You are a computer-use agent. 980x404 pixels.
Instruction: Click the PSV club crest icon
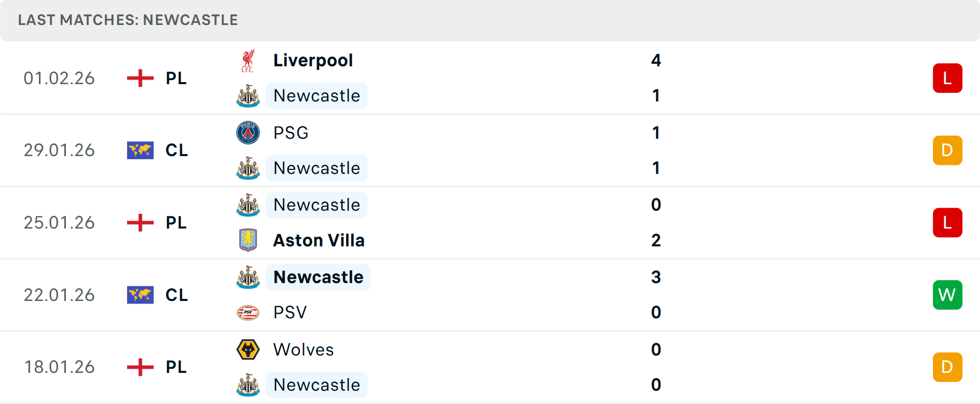pos(248,312)
